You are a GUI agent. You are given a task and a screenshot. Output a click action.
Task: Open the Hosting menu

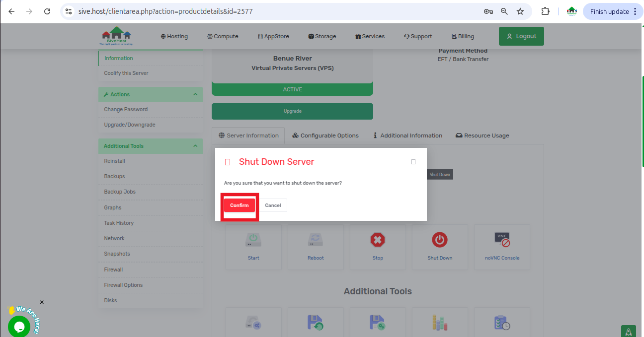pos(174,36)
